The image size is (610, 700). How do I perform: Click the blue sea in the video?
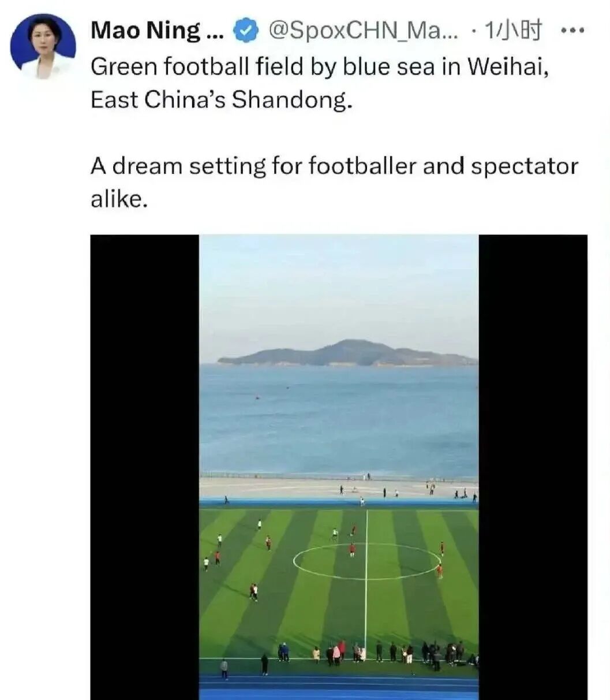coord(339,420)
